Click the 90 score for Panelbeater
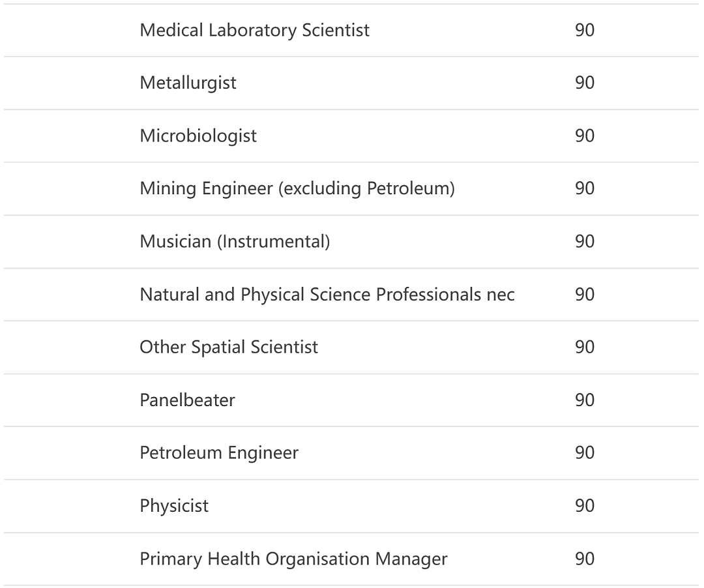This screenshot has width=704, height=588. coord(585,400)
